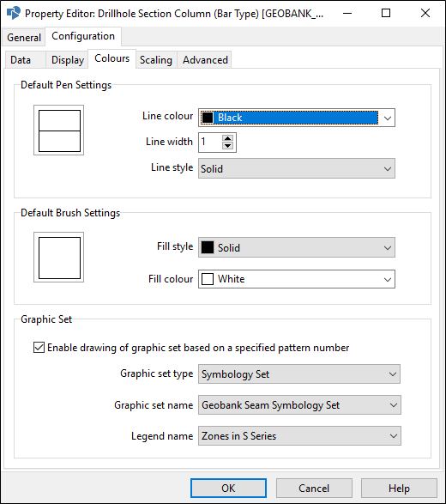Increase line width with up arrow

(227, 138)
